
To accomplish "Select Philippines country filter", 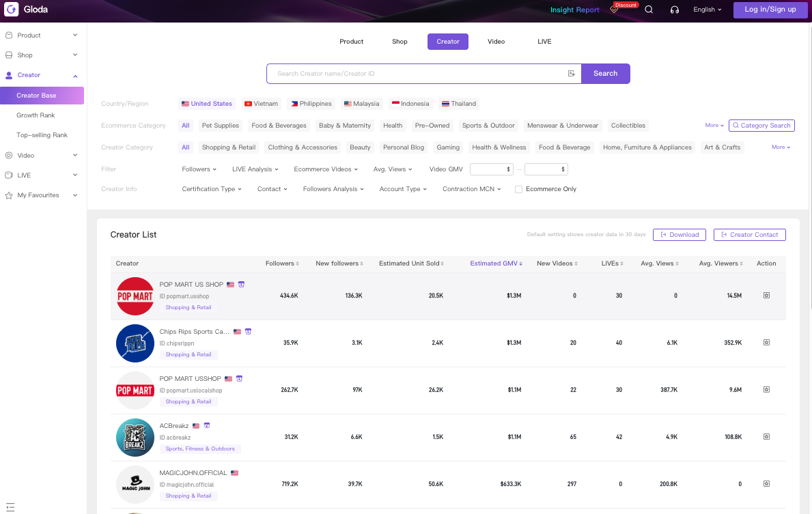I will pyautogui.click(x=311, y=104).
